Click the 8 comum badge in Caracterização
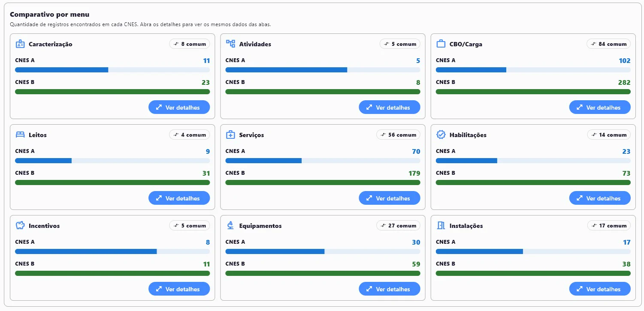The width and height of the screenshot is (644, 311). click(x=190, y=44)
